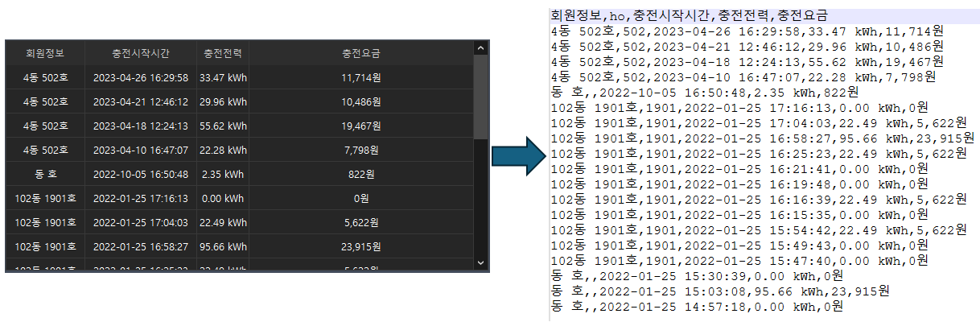
Task: Select table cell 2023-04-26 16:29:58
Action: click(x=140, y=78)
